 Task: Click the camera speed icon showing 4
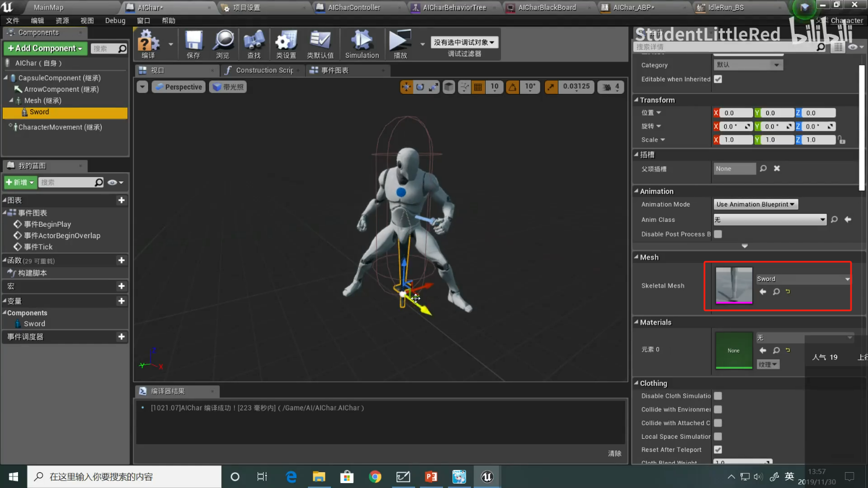click(x=611, y=87)
